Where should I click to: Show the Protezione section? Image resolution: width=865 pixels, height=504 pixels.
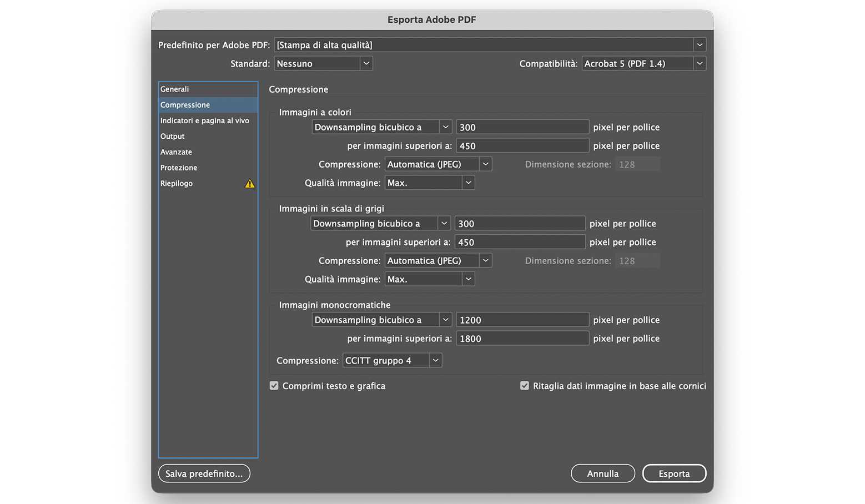[x=208, y=168]
